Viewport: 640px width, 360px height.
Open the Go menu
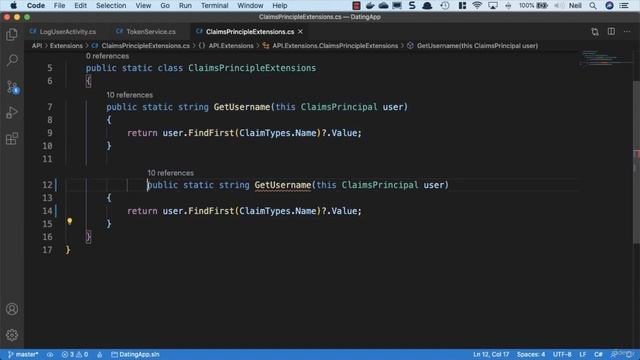pos(165,5)
